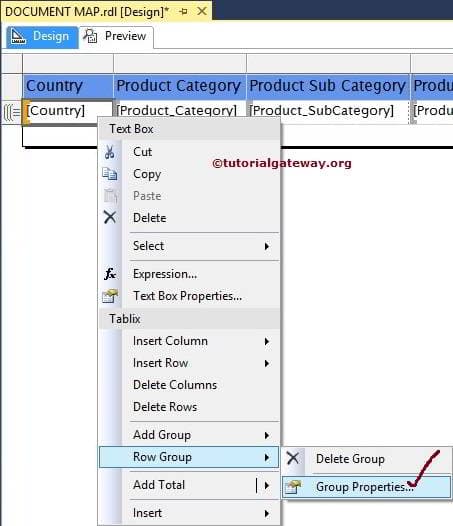Image resolution: width=453 pixels, height=526 pixels.
Task: Choose Delete Group in submenu
Action: pos(366,459)
